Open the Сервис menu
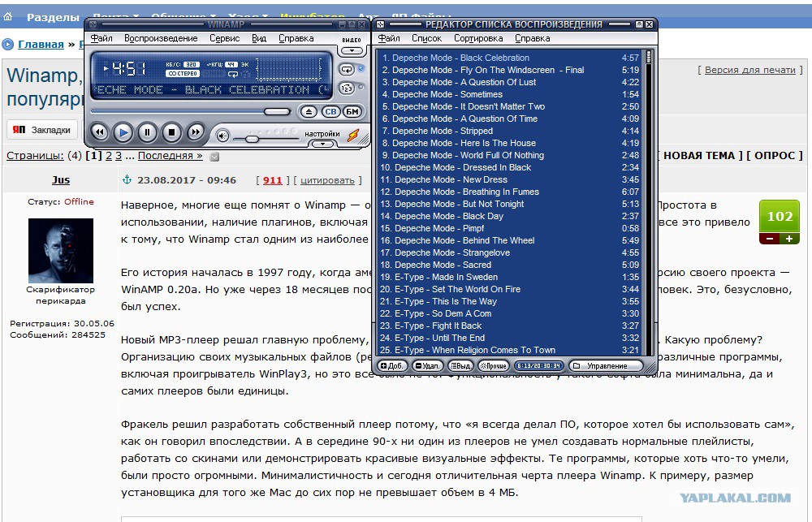This screenshot has width=812, height=522. (224, 38)
